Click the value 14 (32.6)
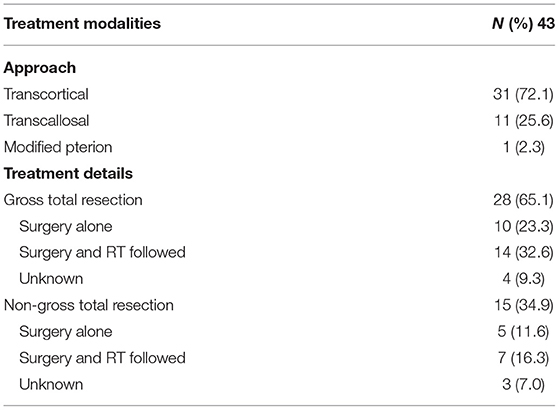This screenshot has height=410, width=559. click(x=524, y=252)
